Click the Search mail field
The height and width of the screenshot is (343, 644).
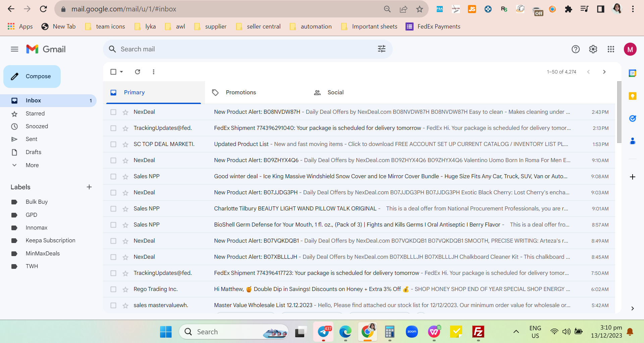coord(248,49)
